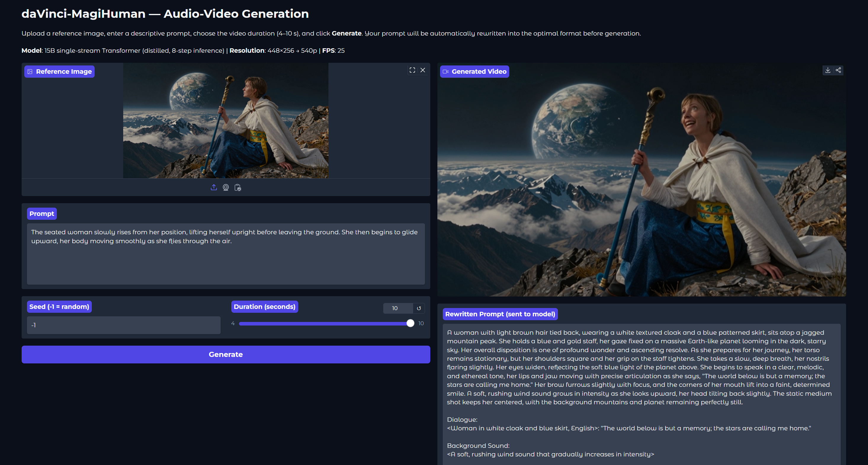Reset the duration to default value

(x=419, y=308)
